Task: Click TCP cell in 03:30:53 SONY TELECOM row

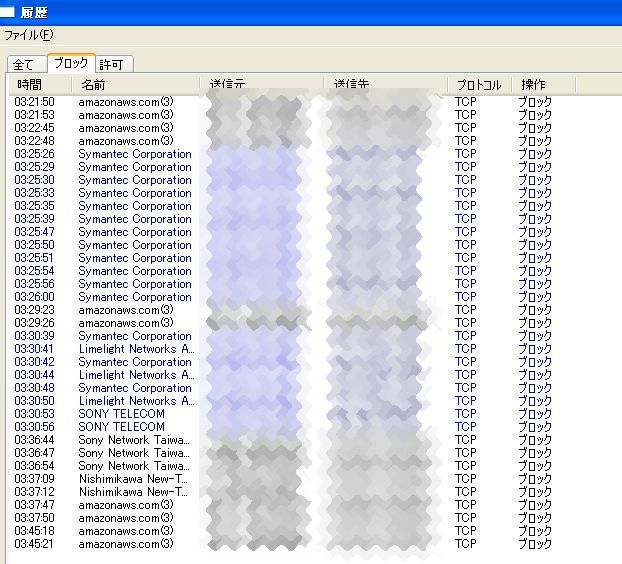Action: click(x=465, y=414)
